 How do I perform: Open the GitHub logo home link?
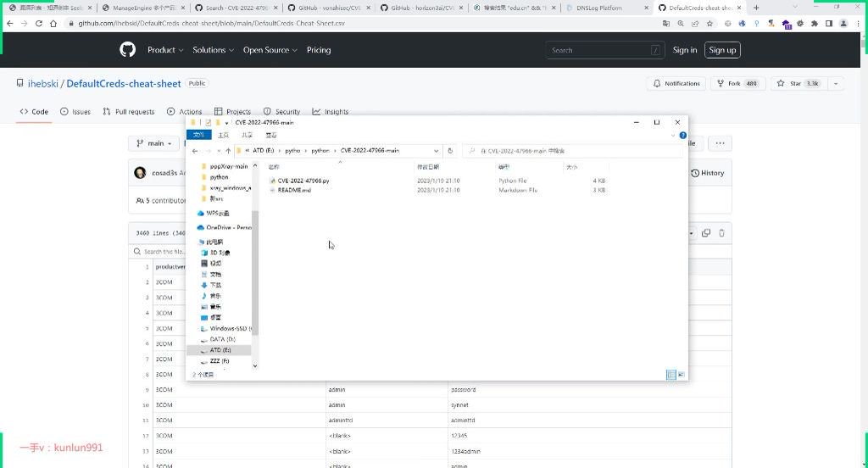click(127, 50)
